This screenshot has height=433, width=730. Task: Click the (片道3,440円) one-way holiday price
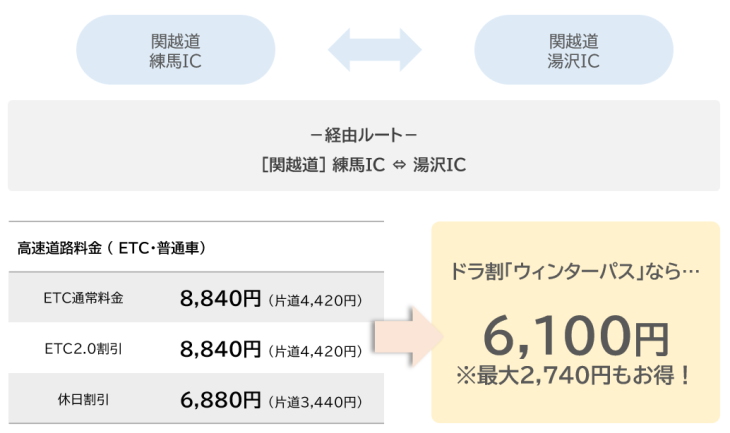(315, 401)
